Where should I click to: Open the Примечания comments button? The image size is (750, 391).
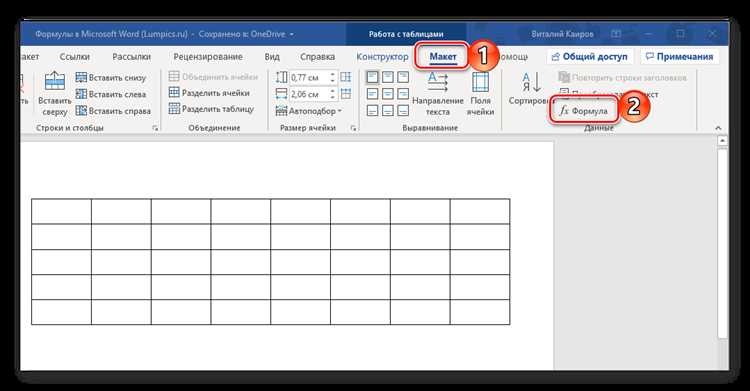pos(679,56)
